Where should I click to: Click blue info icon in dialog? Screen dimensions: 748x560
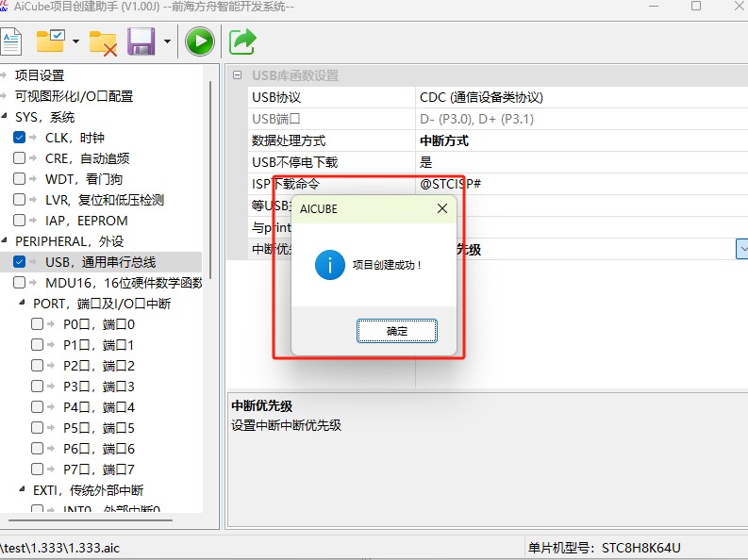pos(329,265)
